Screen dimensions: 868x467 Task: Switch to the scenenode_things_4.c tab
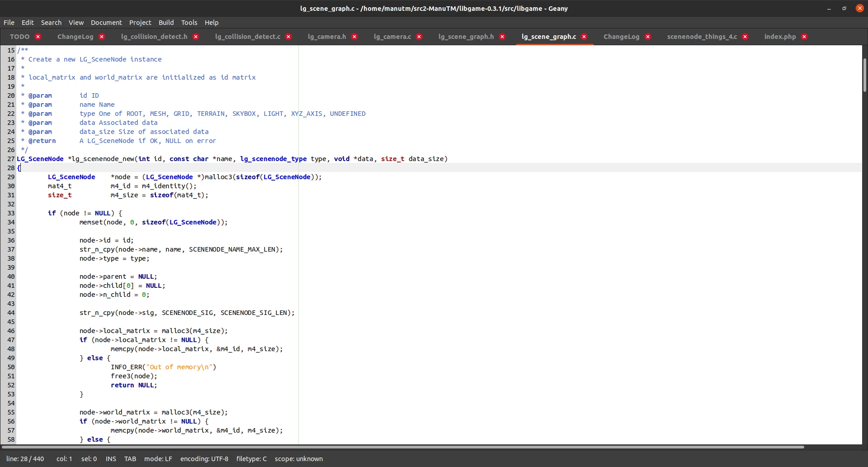[702, 37]
